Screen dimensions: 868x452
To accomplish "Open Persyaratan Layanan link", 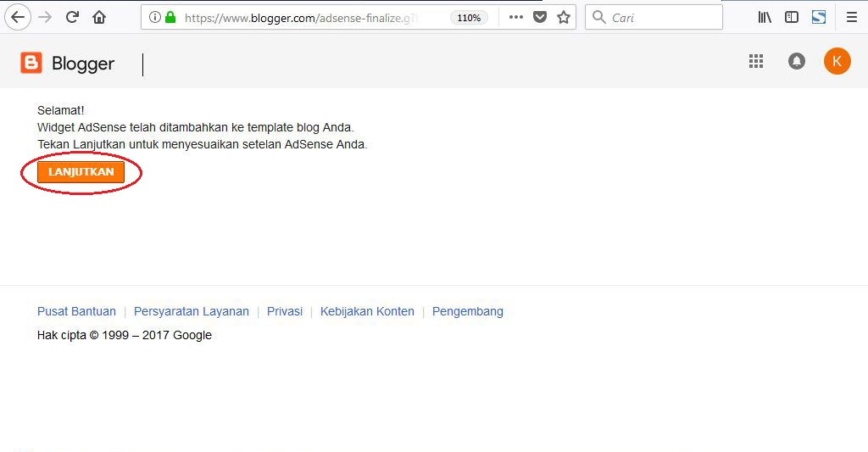I will pyautogui.click(x=192, y=311).
